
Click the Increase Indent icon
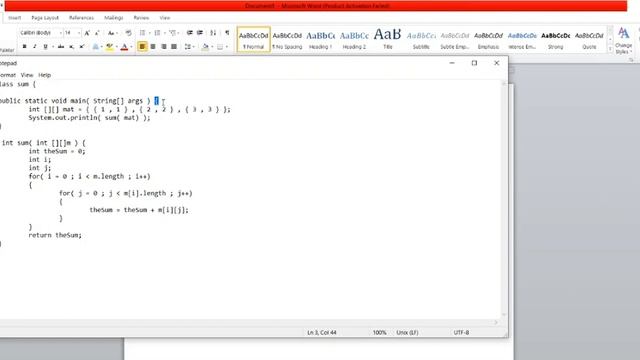(x=200, y=33)
